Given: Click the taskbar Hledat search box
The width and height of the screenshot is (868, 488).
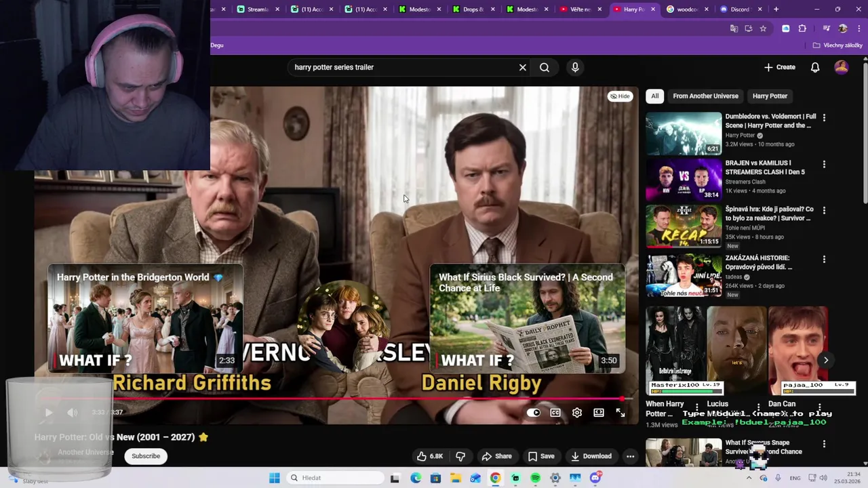Looking at the screenshot, I should point(336,478).
